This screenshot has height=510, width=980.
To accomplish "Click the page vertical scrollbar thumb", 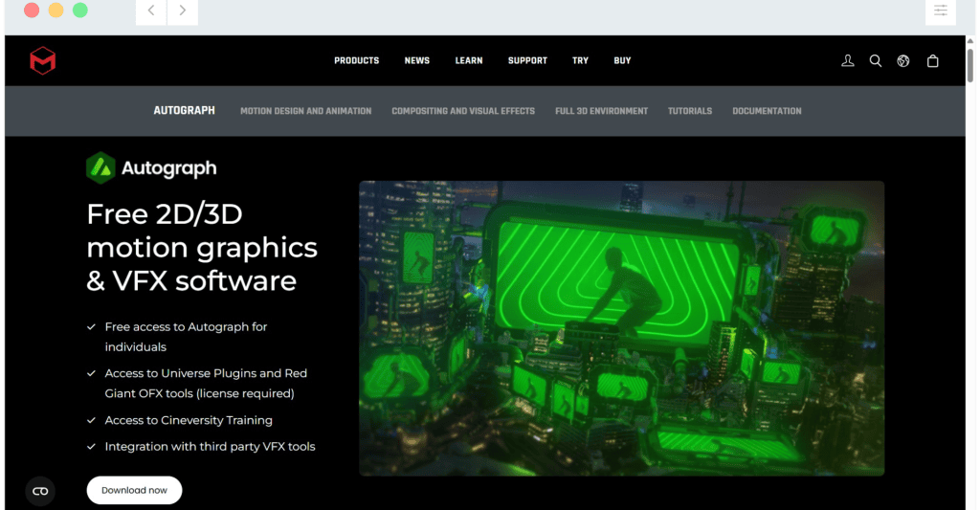I will tap(970, 65).
